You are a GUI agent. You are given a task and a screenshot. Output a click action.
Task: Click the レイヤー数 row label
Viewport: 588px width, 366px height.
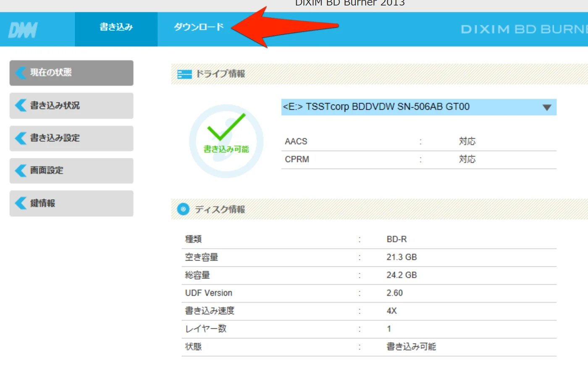tap(206, 329)
